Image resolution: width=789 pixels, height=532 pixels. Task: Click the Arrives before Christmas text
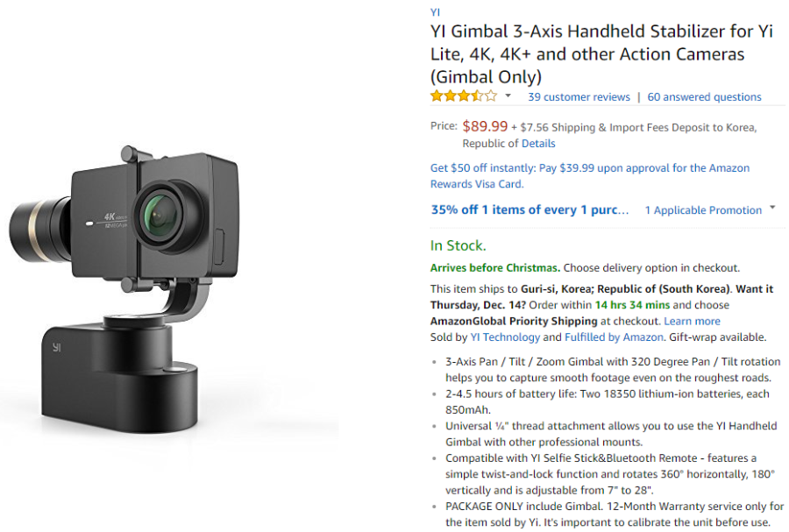495,268
